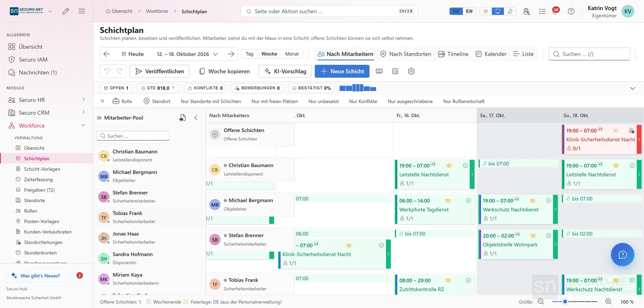Click the user add icon in header
Screen dimensions: 644x308
coord(526,11)
